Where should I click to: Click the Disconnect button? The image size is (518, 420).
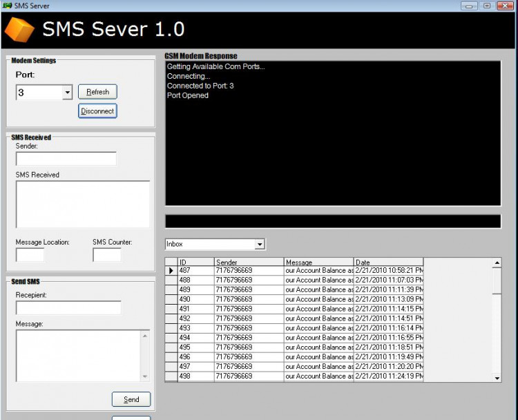click(x=97, y=111)
